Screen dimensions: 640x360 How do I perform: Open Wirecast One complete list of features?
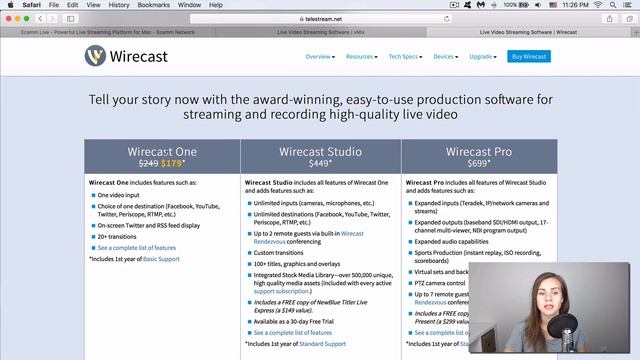point(136,248)
